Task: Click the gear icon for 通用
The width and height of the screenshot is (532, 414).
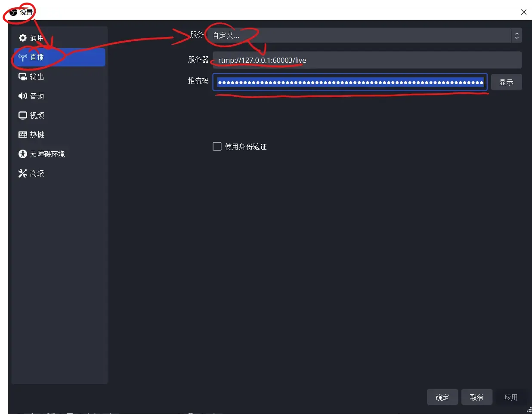Action: tap(23, 38)
